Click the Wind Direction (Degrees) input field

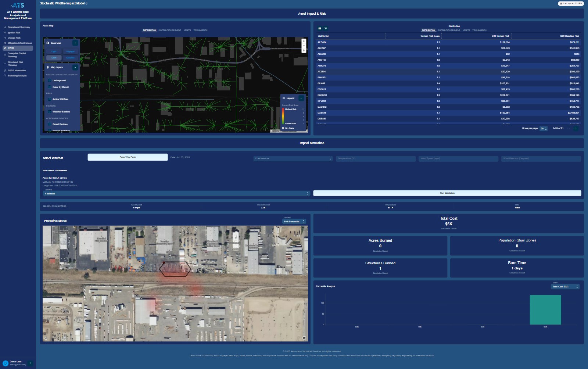[x=541, y=159]
